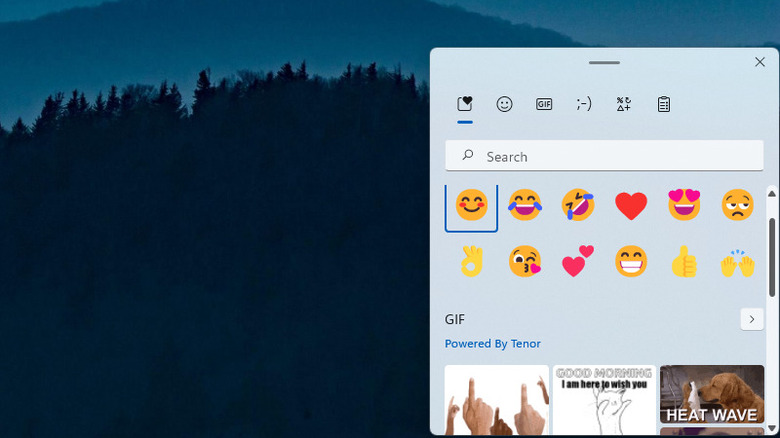Insert the beaming grin face emoji

[x=631, y=261]
